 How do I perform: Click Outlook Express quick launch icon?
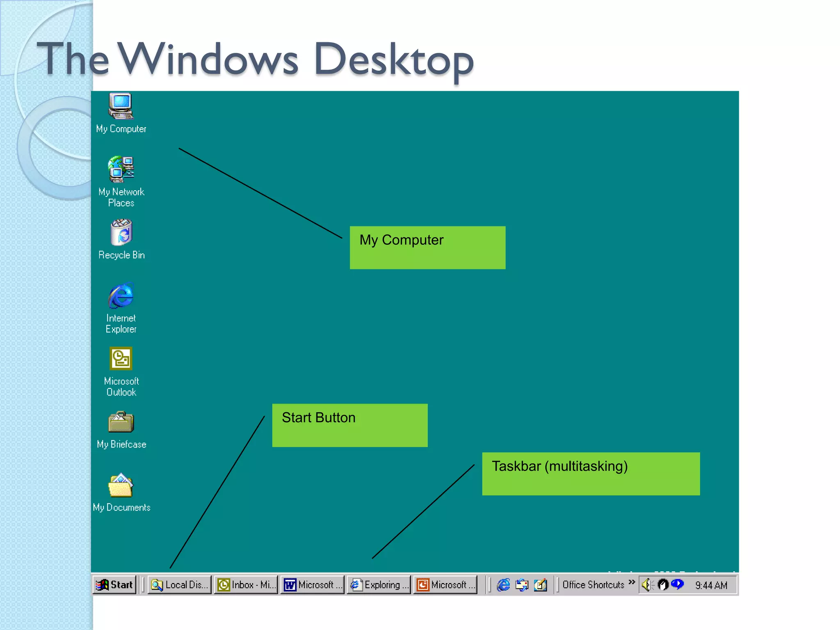click(x=522, y=585)
